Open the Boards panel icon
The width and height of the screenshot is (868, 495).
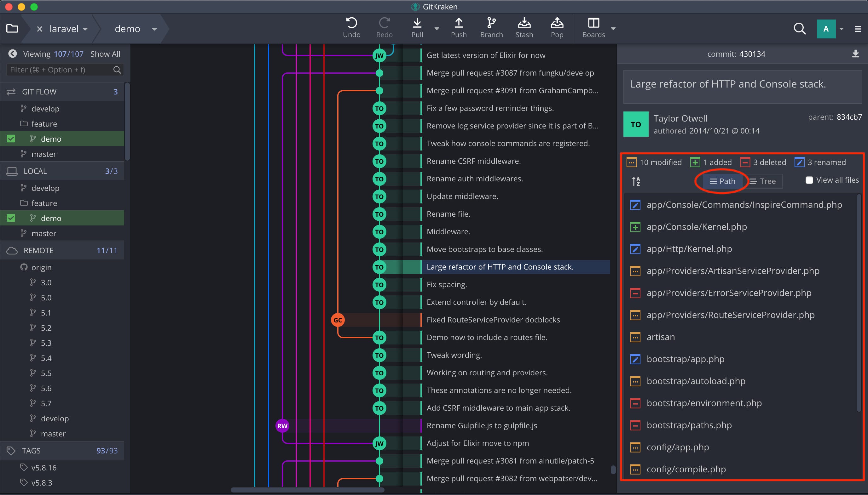[x=593, y=23]
